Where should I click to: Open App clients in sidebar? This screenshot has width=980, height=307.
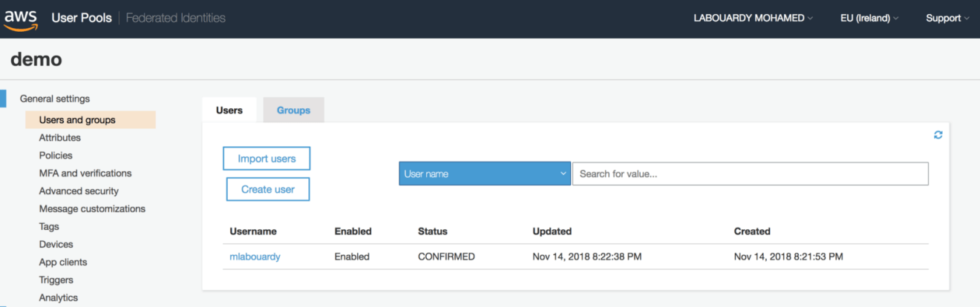(63, 263)
